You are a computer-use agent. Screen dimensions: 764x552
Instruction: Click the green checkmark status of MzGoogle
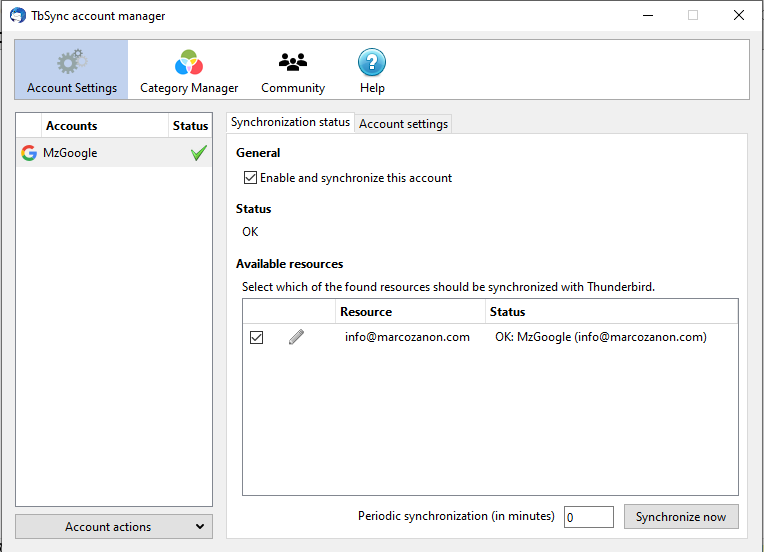tap(199, 153)
